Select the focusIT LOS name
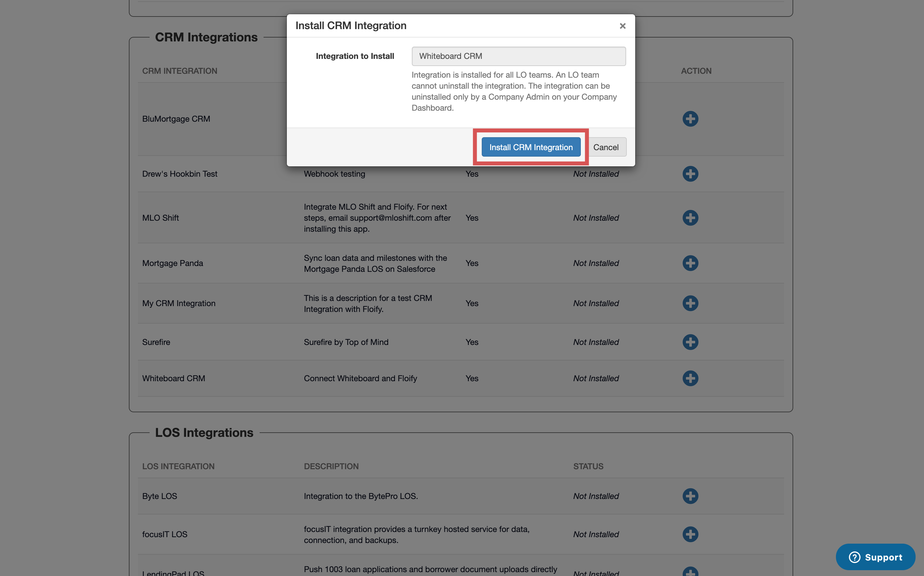The height and width of the screenshot is (576, 924). [164, 534]
